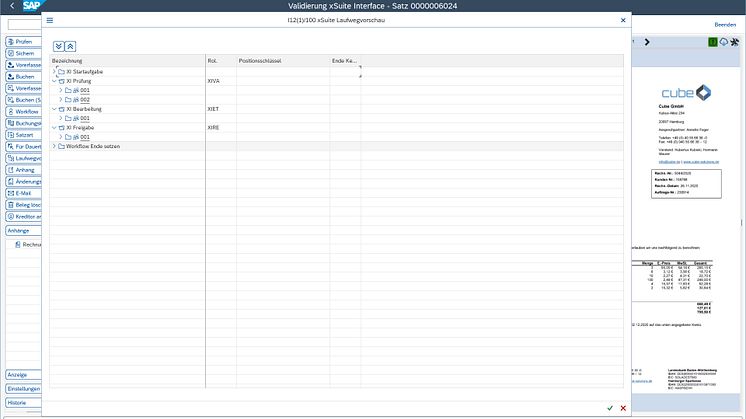Click the Rol. column header
Screen dimensions: 746x419
(221, 61)
